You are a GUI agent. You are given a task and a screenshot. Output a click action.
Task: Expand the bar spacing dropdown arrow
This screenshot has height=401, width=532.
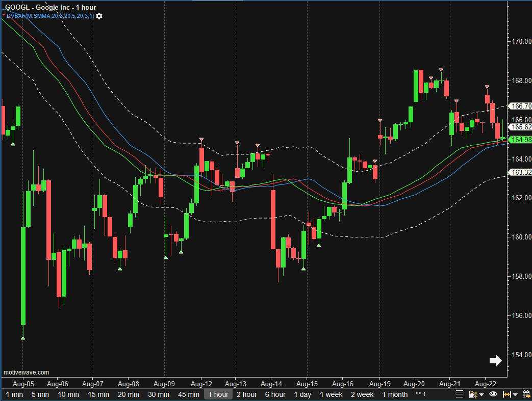tap(515, 394)
